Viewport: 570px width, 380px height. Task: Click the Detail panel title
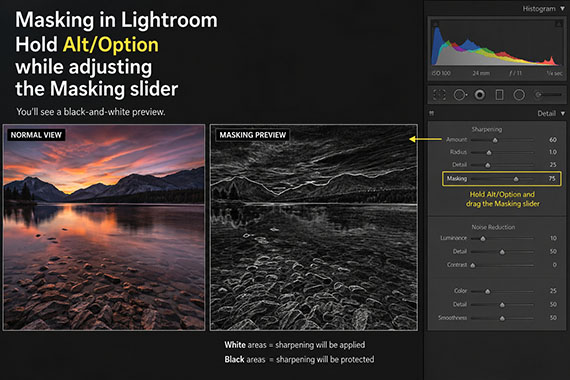tap(546, 113)
